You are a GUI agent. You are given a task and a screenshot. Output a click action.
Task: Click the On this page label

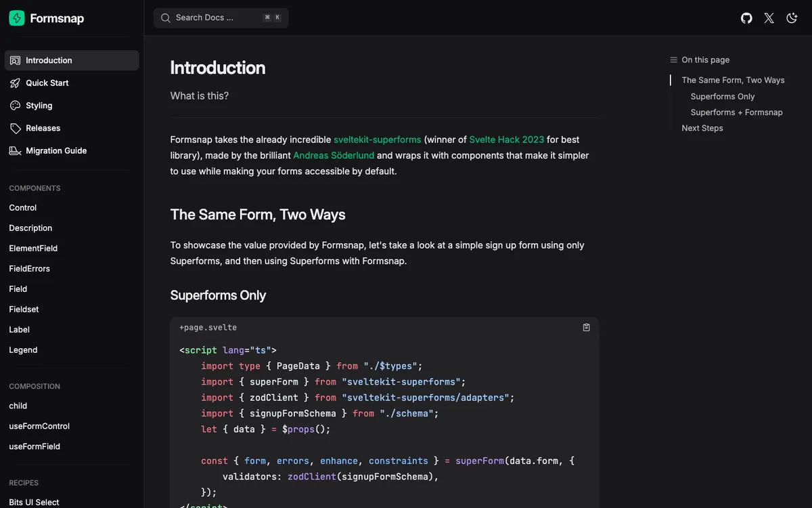pos(706,60)
